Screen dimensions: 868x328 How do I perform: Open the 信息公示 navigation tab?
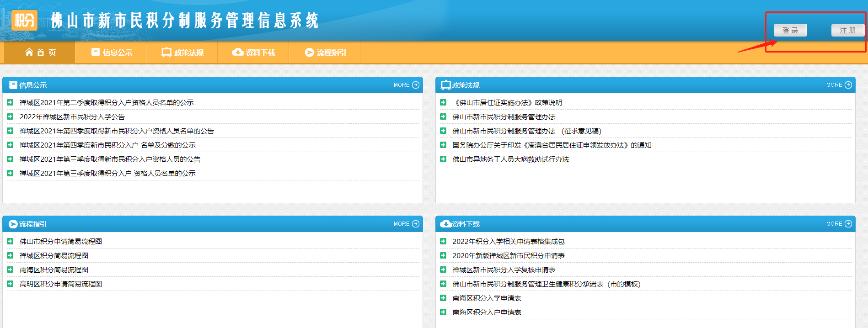click(x=111, y=53)
